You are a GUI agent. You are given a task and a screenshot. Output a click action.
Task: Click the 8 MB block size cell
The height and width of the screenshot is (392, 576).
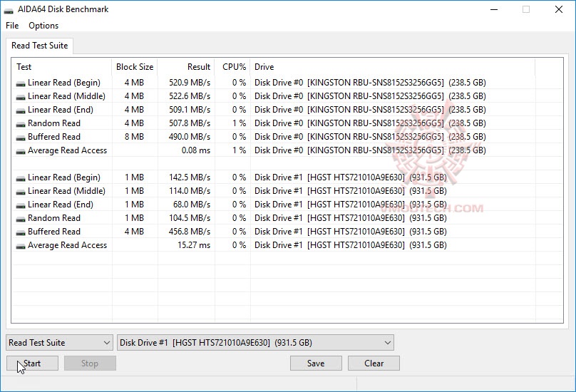134,137
